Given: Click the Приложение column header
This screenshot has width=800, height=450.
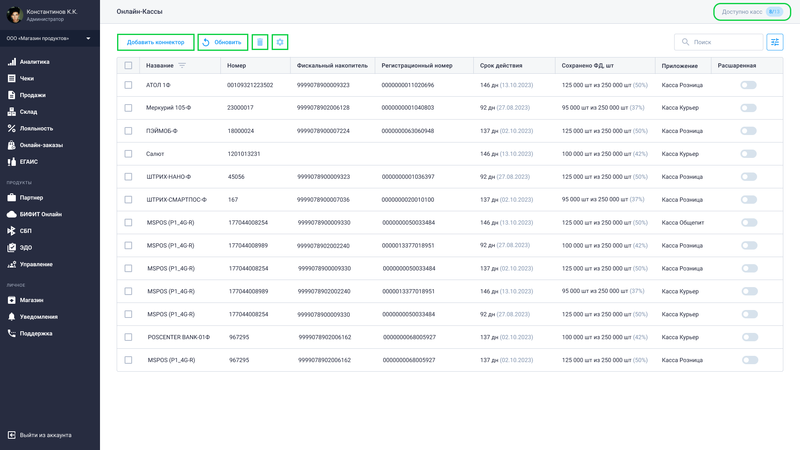Looking at the screenshot, I should [680, 65].
